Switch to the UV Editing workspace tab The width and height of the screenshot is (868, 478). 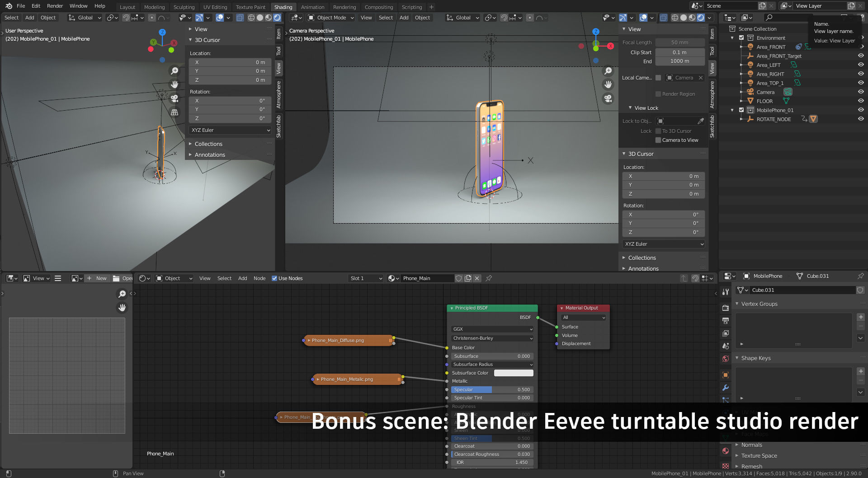click(x=215, y=7)
